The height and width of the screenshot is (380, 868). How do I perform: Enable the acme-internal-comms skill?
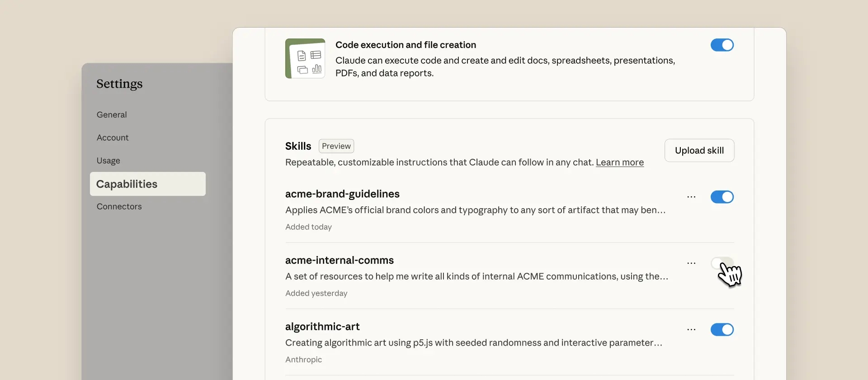pos(722,263)
